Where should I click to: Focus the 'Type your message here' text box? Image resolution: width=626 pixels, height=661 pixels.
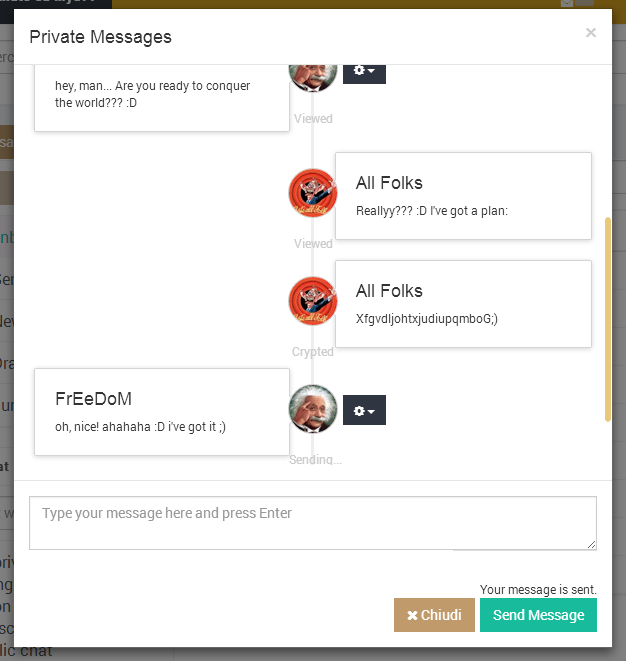pos(313,523)
